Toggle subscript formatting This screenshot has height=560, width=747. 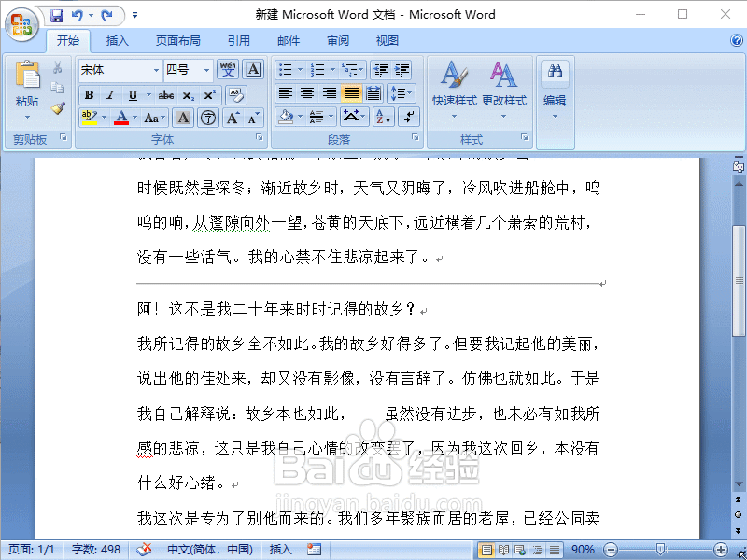click(x=189, y=95)
